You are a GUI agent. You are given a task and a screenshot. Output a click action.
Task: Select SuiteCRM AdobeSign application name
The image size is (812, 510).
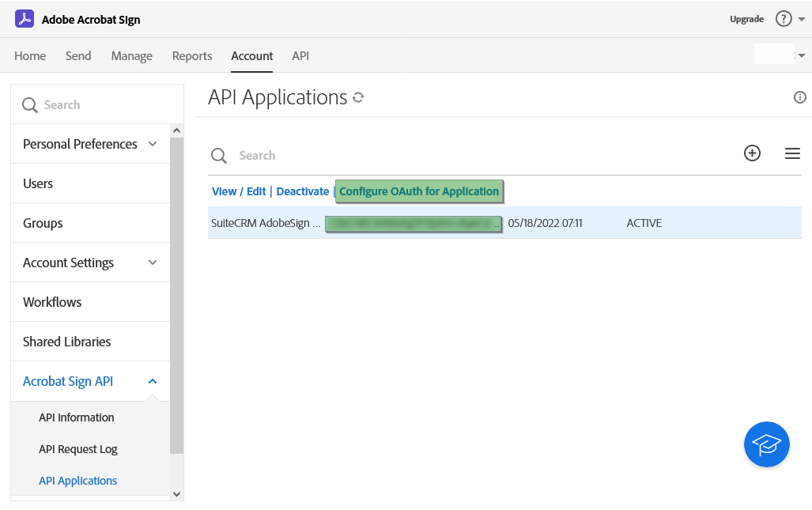[x=266, y=223]
